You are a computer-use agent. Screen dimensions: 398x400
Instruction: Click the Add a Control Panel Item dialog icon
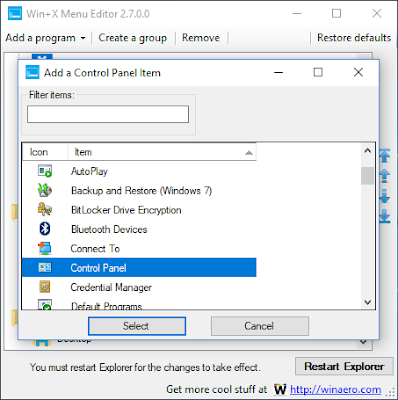click(x=32, y=73)
